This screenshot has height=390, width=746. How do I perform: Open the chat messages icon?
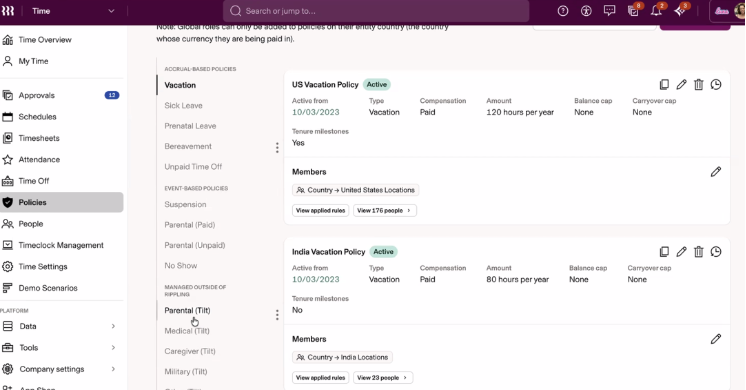pos(609,11)
